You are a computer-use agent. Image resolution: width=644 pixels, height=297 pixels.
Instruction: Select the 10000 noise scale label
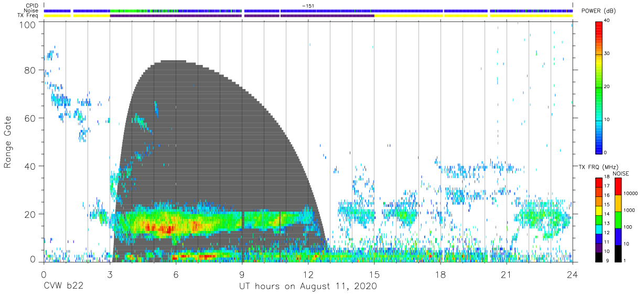(630, 193)
